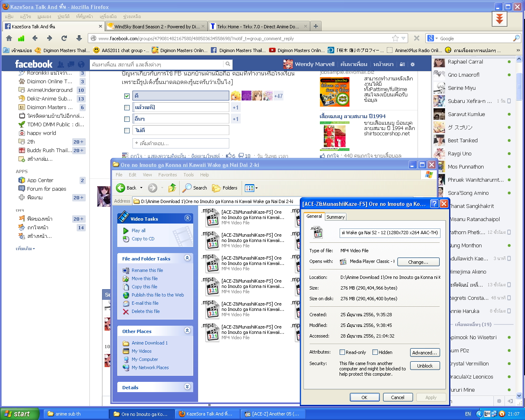The height and width of the screenshot is (420, 525).
Task: Open the Facebook messages icon
Action: (71, 64)
